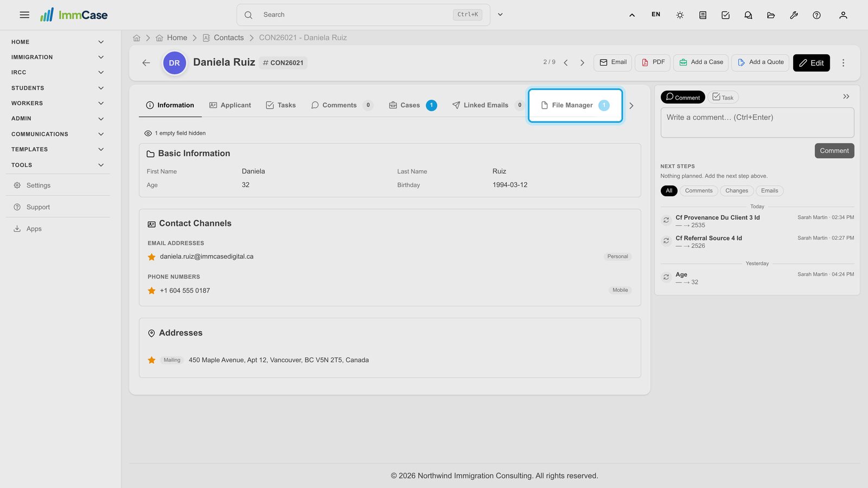This screenshot has height=488, width=868.
Task: Filter activity by Changes
Action: point(737,191)
